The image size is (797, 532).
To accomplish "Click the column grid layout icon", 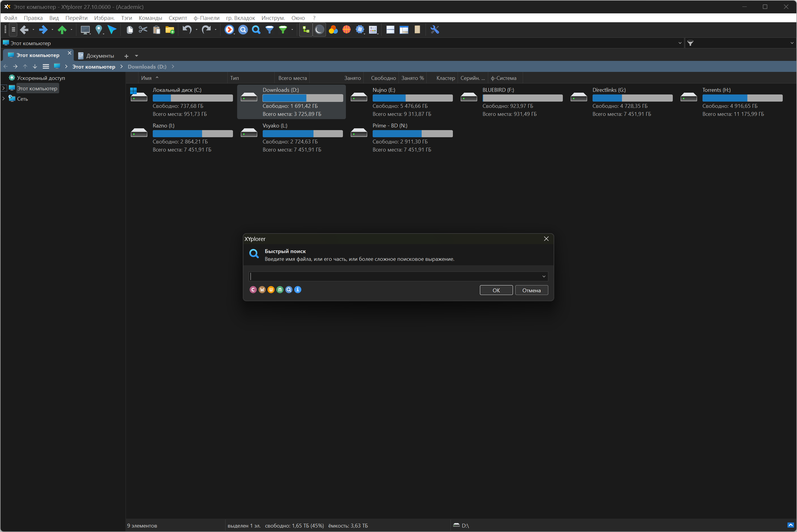I will click(373, 30).
